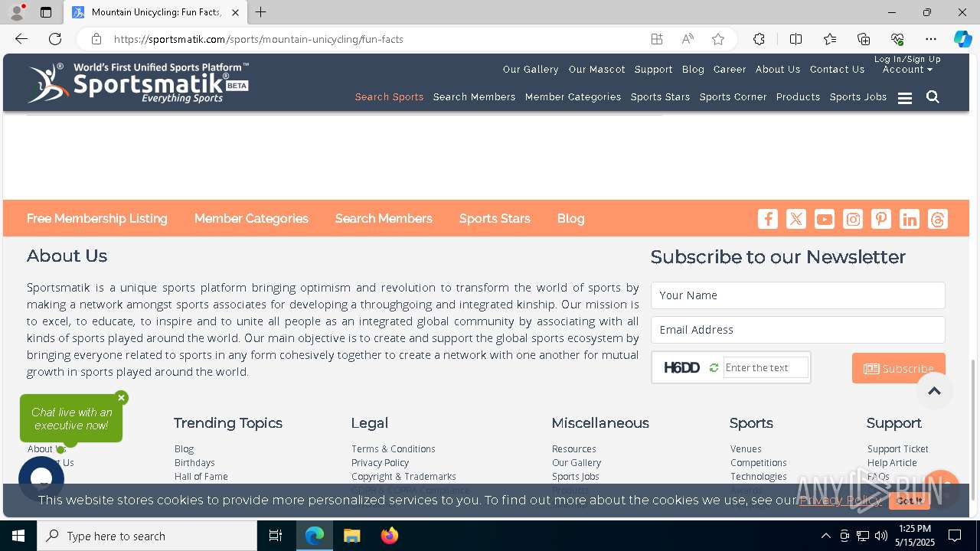The height and width of the screenshot is (551, 980).
Task: Open File Explorer from the taskbar
Action: point(352,536)
